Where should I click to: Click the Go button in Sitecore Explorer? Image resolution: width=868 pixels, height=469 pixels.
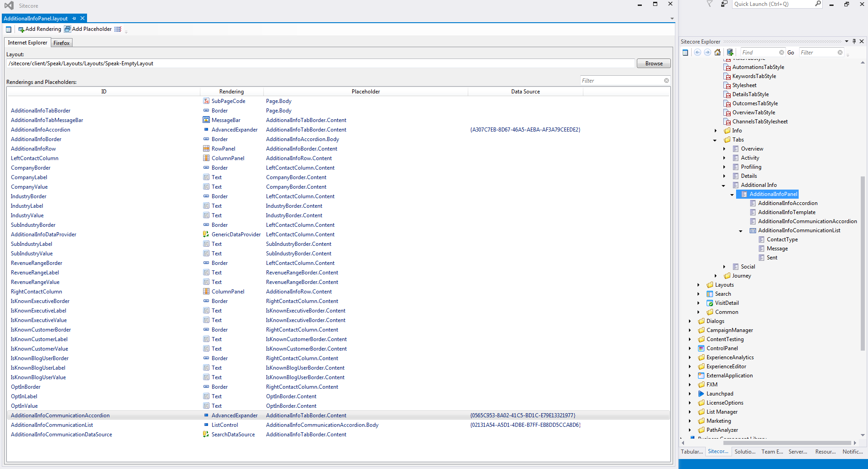coord(790,53)
